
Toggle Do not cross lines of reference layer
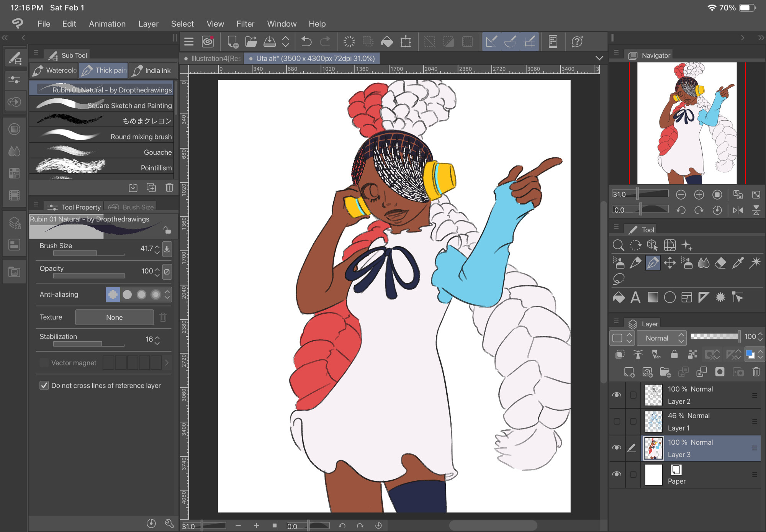[44, 385]
